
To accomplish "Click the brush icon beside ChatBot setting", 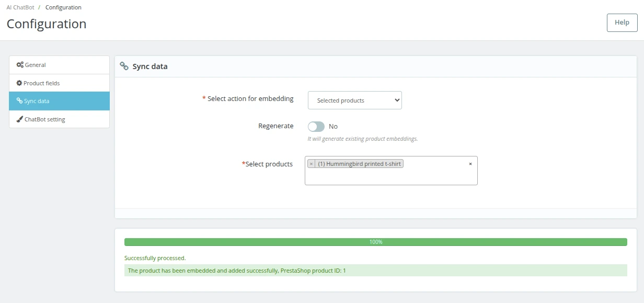I will (x=20, y=119).
